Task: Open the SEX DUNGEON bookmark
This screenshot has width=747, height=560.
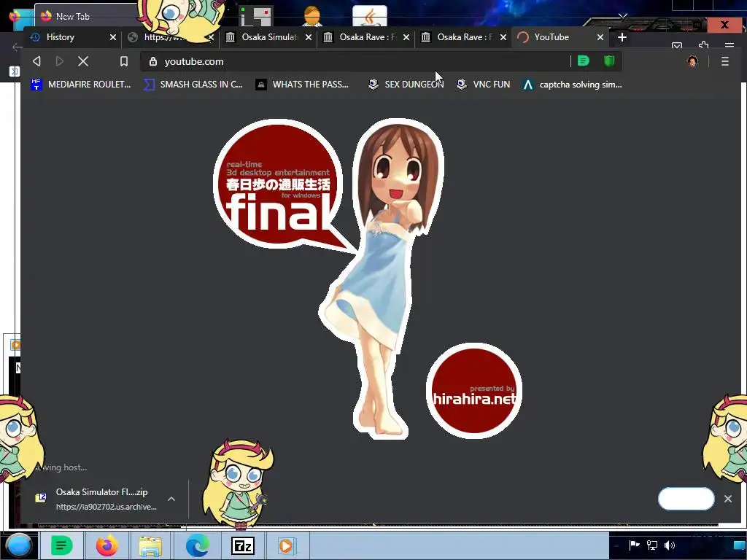Action: point(406,85)
